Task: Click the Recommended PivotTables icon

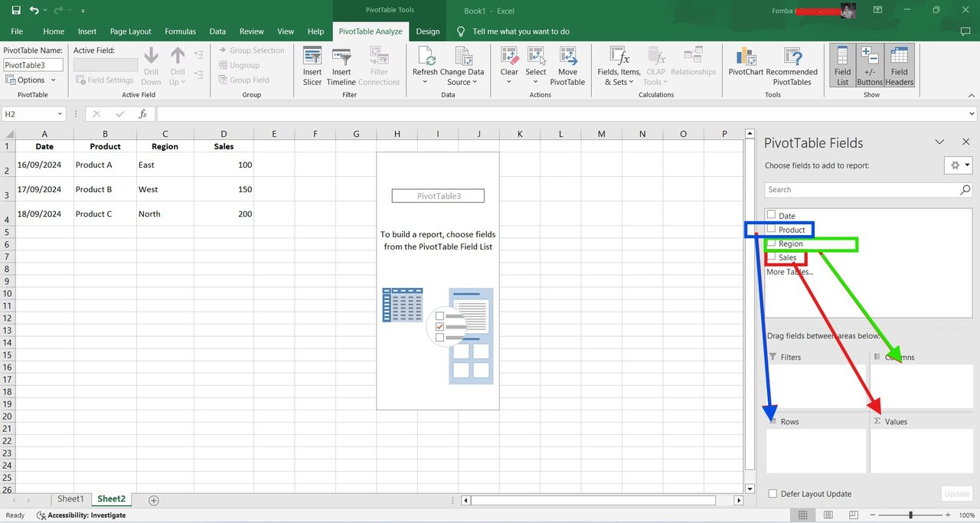Action: pos(792,66)
